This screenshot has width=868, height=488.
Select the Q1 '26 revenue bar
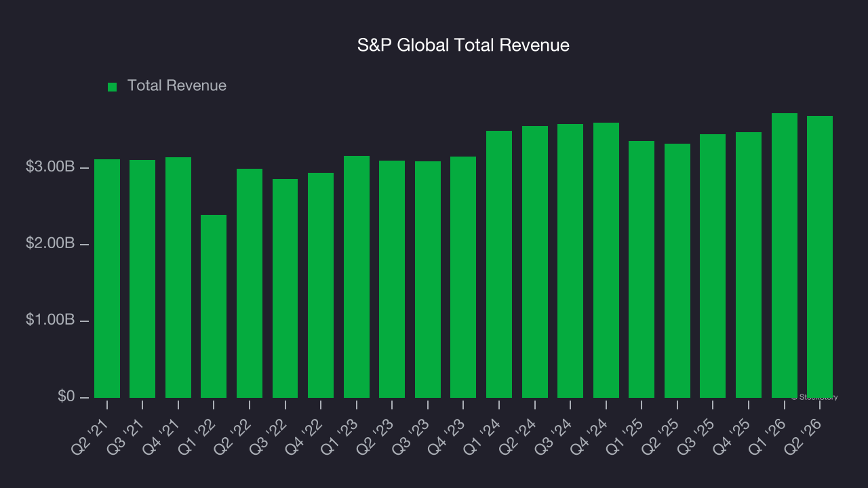tap(785, 256)
